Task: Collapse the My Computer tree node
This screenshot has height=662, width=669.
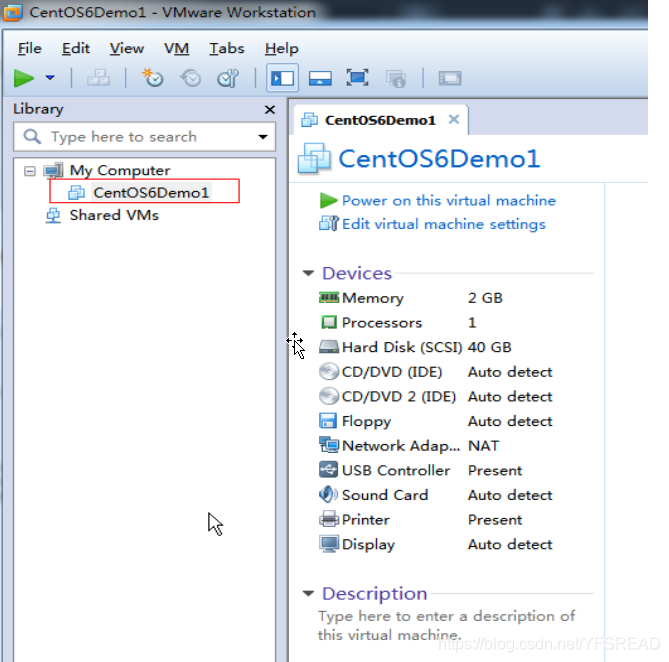Action: [x=29, y=171]
